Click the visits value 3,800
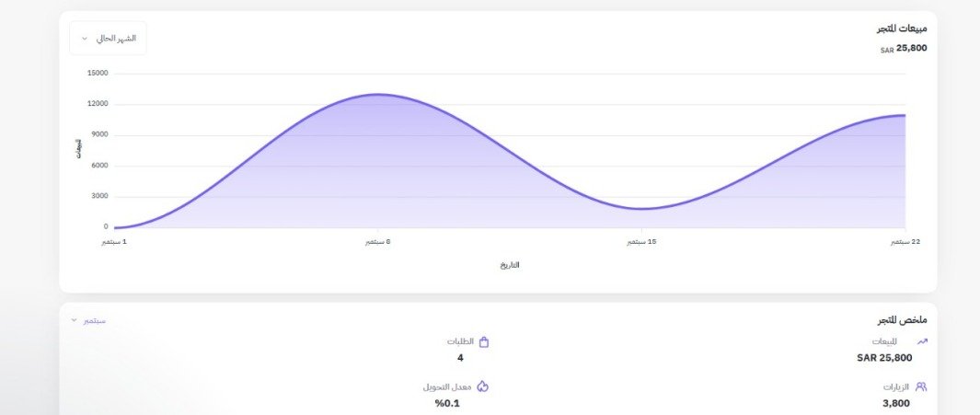This screenshot has width=980, height=415. [x=896, y=403]
